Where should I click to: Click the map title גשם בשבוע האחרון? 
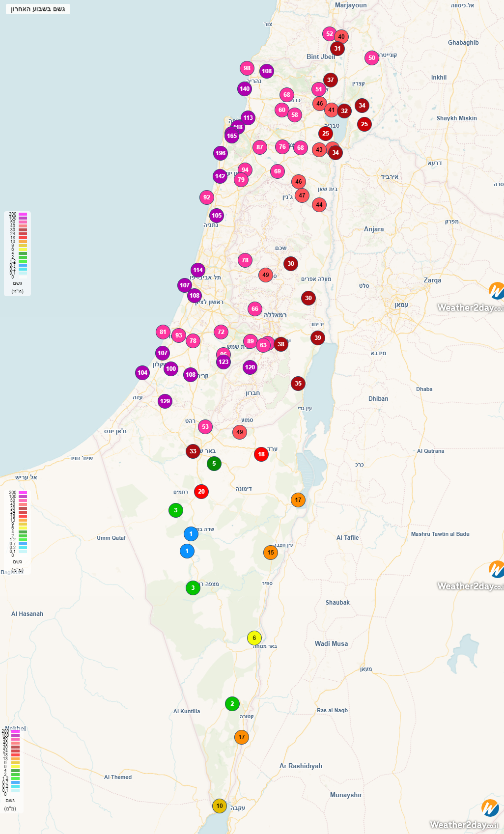tap(38, 9)
